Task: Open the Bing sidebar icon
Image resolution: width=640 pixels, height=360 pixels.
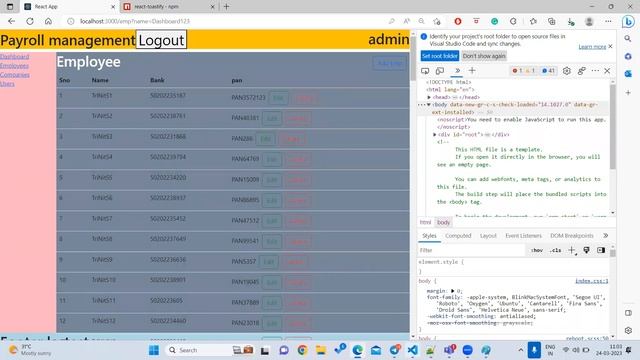Action: click(x=628, y=21)
